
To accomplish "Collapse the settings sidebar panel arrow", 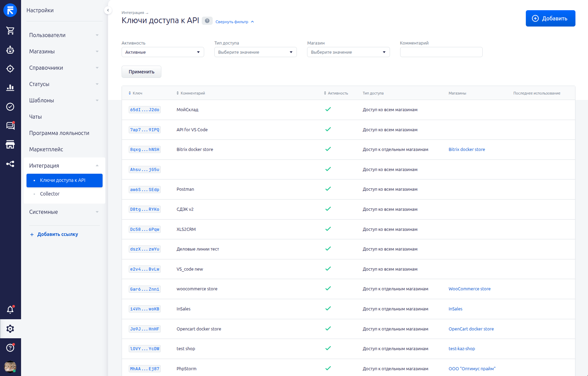I will (x=108, y=10).
